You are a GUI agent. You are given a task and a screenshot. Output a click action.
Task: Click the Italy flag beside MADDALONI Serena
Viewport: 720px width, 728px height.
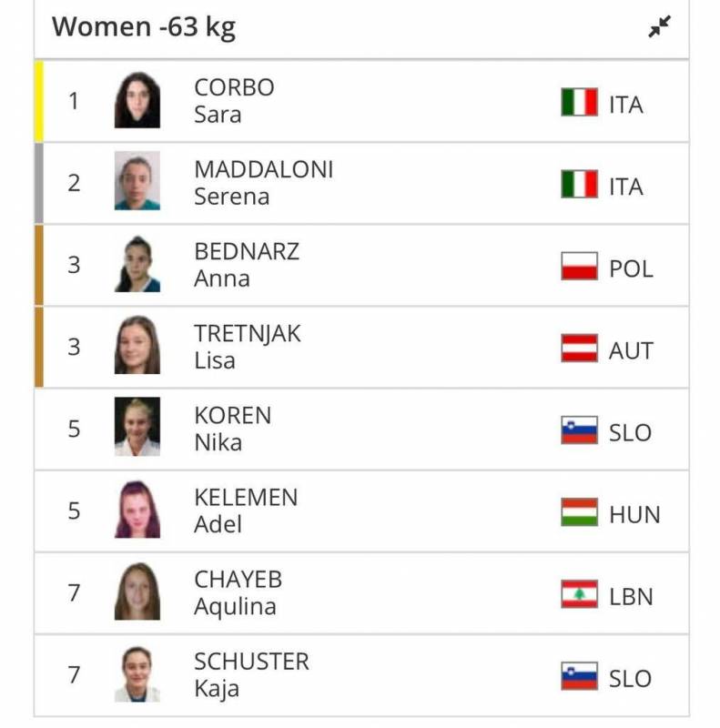click(579, 184)
